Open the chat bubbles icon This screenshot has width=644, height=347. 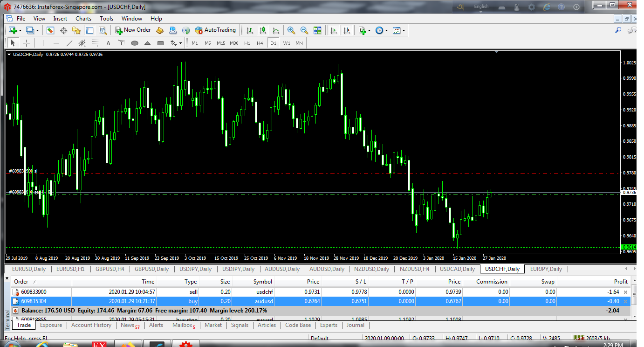632,30
